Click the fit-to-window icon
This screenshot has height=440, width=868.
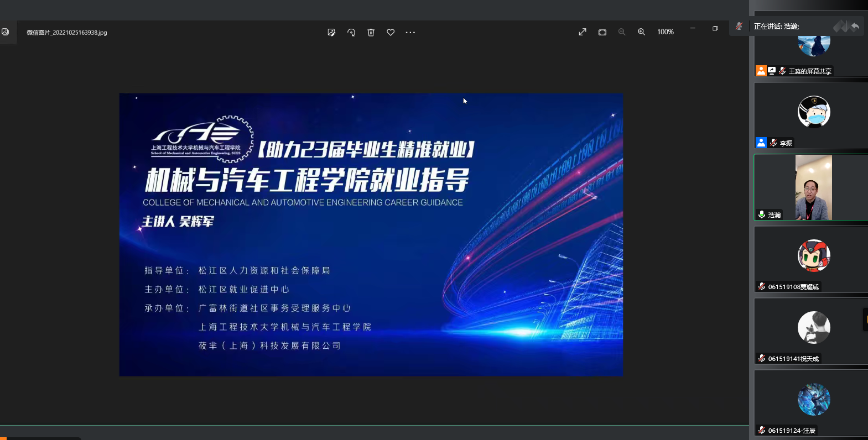pos(602,32)
